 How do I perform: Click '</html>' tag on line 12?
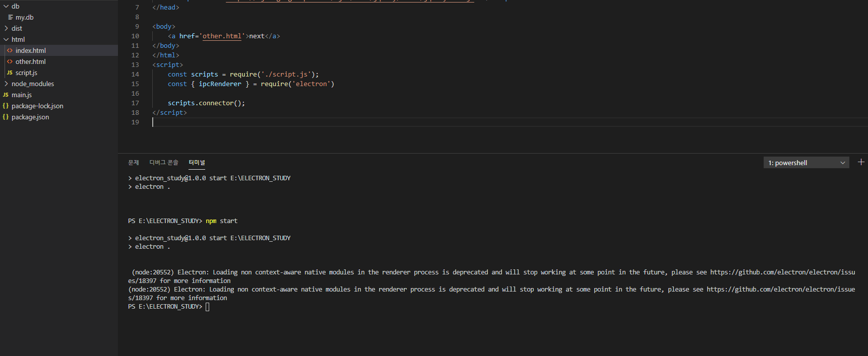pyautogui.click(x=166, y=55)
